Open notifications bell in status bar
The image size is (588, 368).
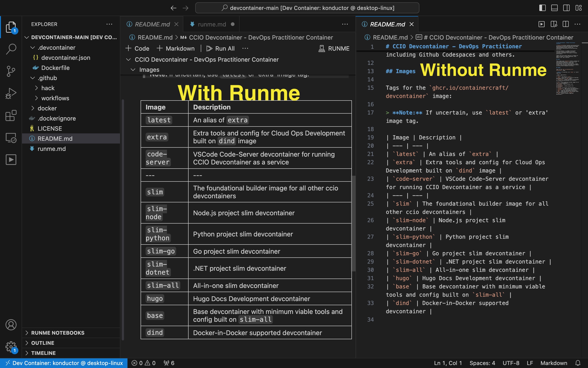click(x=578, y=363)
